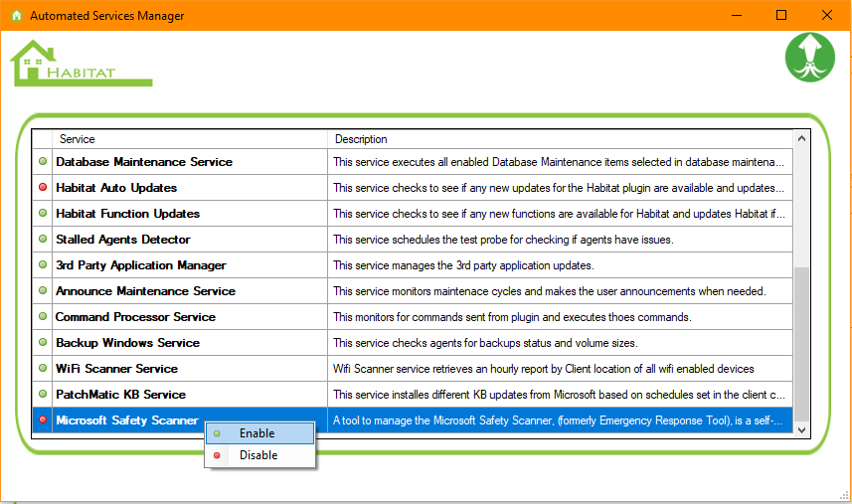Click description about new Habitat functions
This screenshot has height=504, width=852.
pyautogui.click(x=559, y=214)
